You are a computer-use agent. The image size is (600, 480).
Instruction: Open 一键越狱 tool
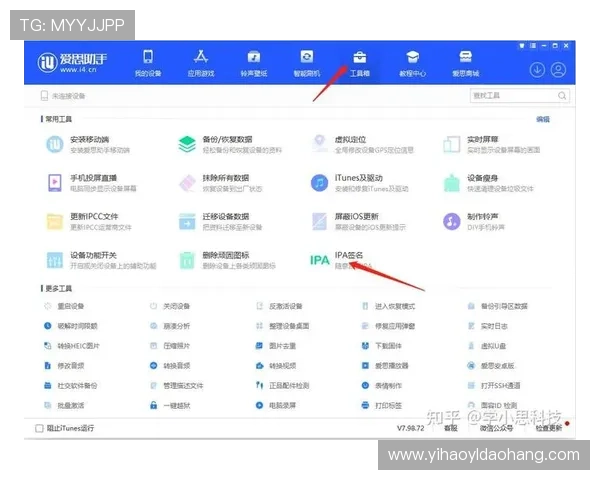click(170, 406)
